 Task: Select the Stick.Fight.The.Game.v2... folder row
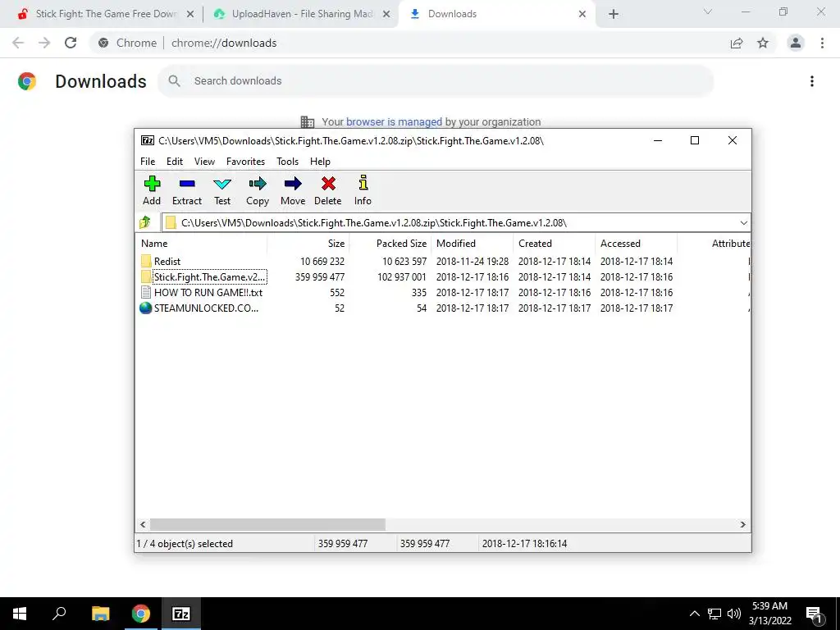click(x=442, y=277)
